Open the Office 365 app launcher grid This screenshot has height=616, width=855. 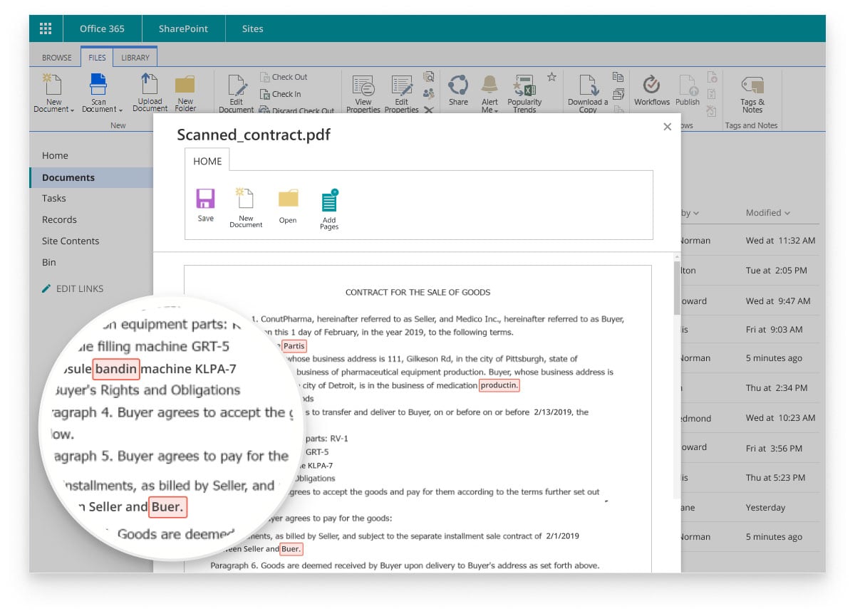coord(46,28)
